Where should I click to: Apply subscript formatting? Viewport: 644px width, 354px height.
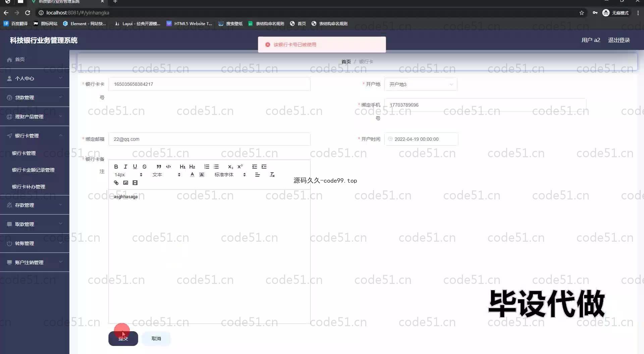point(230,167)
